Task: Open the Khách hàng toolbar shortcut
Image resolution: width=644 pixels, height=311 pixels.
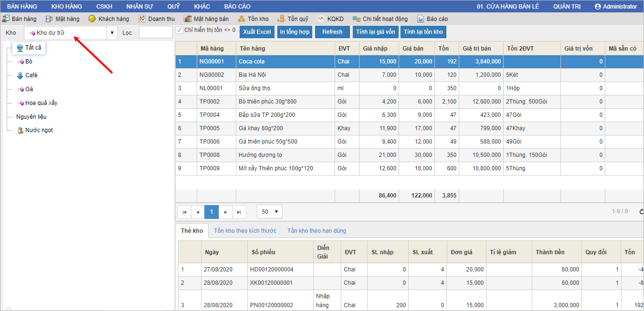Action: [109, 19]
